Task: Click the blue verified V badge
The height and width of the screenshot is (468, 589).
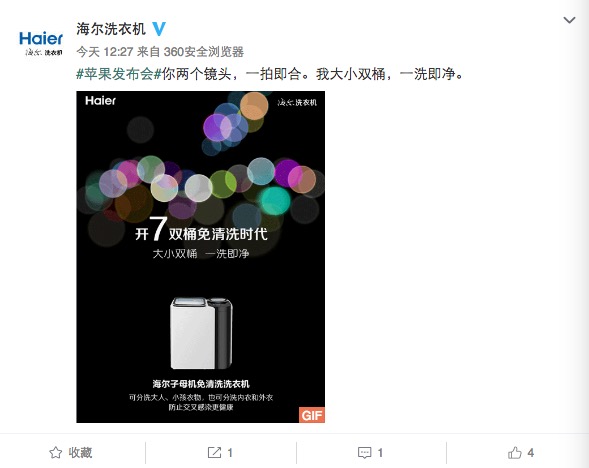Action: pyautogui.click(x=159, y=29)
